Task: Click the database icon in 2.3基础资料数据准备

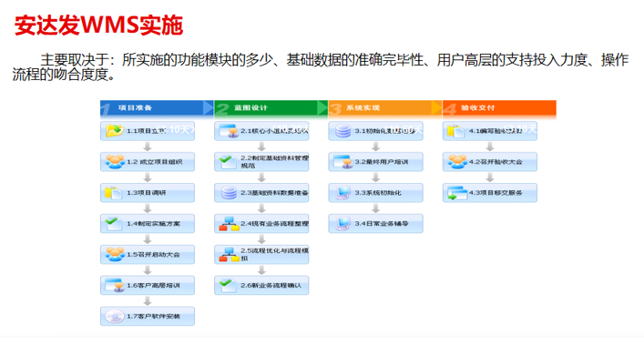Action: point(229,192)
